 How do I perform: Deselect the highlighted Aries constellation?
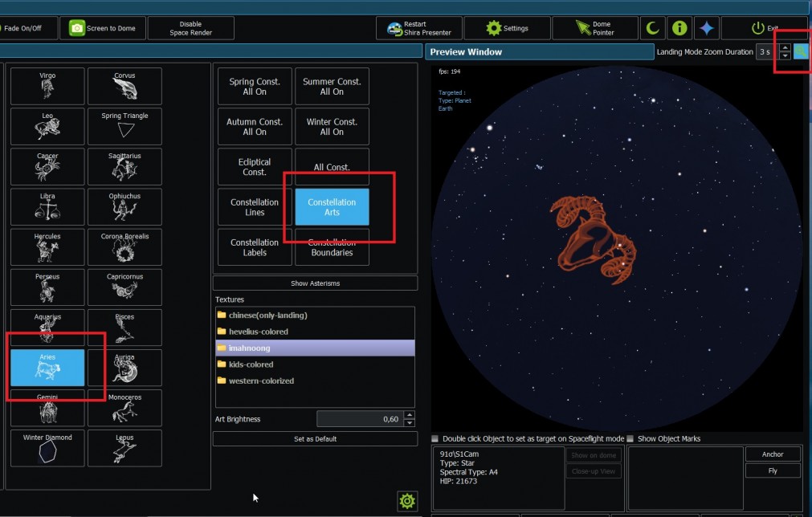[47, 368]
